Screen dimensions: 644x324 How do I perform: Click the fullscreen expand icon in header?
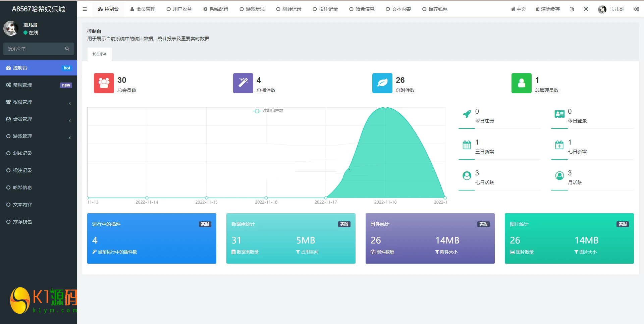tap(586, 9)
